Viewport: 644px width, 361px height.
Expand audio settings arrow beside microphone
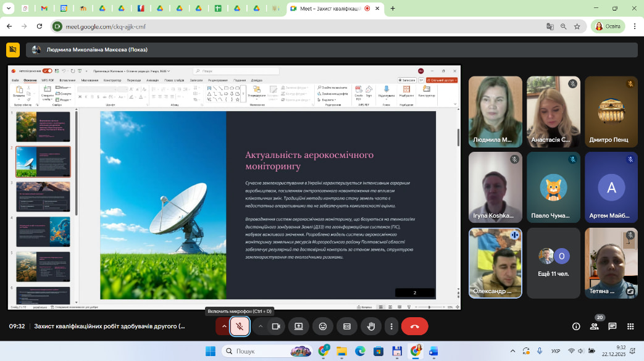click(x=224, y=326)
